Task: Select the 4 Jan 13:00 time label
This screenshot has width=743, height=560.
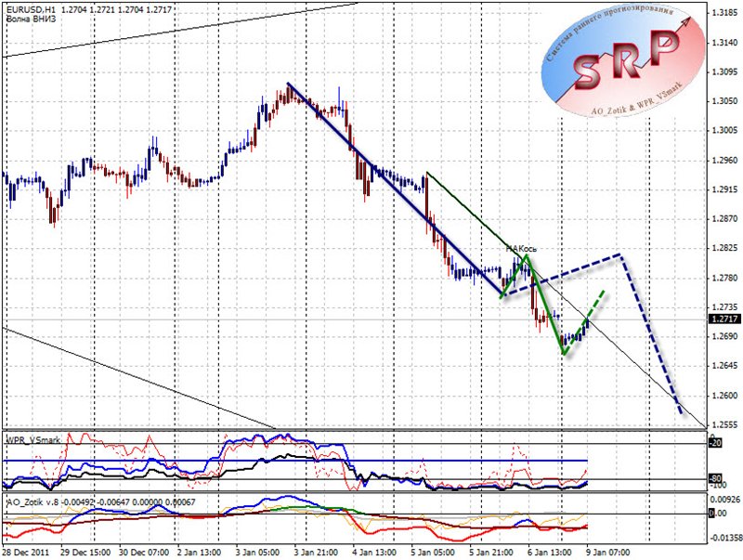Action: [374, 553]
